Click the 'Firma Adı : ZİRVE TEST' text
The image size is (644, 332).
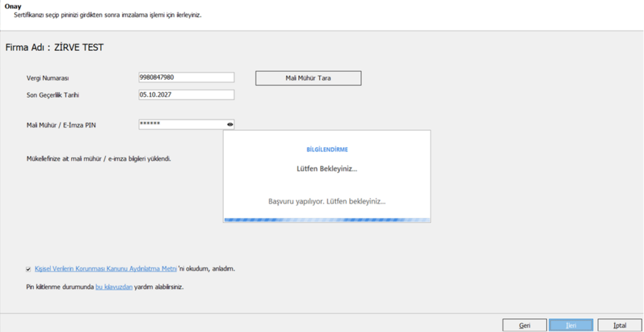point(55,48)
